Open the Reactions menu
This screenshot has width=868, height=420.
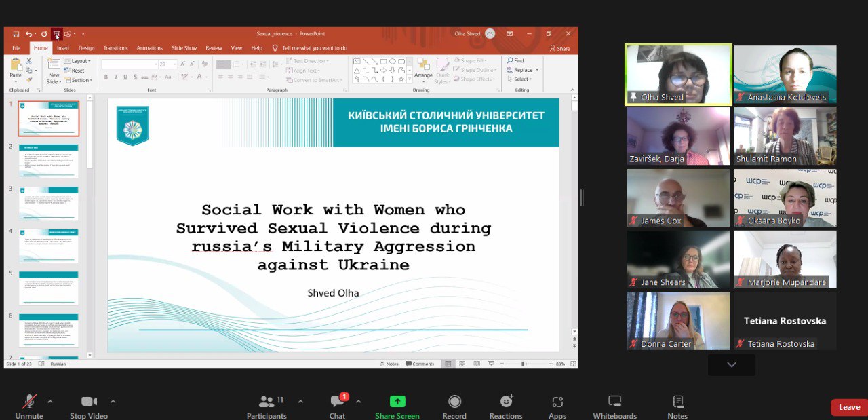coord(506,402)
